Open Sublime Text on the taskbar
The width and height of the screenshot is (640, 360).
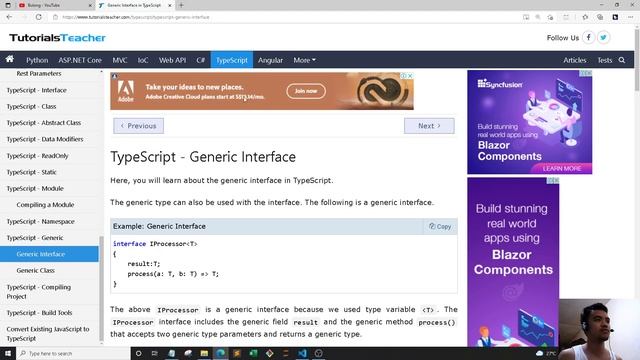point(237,353)
